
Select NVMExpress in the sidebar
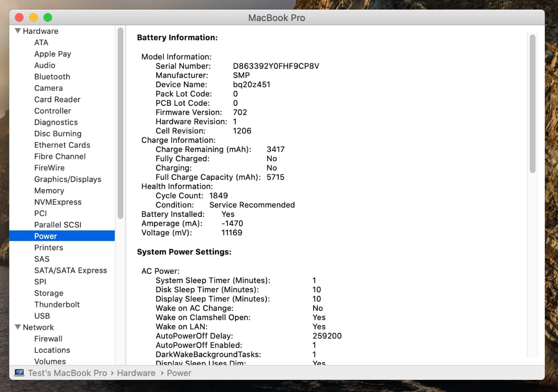(58, 202)
